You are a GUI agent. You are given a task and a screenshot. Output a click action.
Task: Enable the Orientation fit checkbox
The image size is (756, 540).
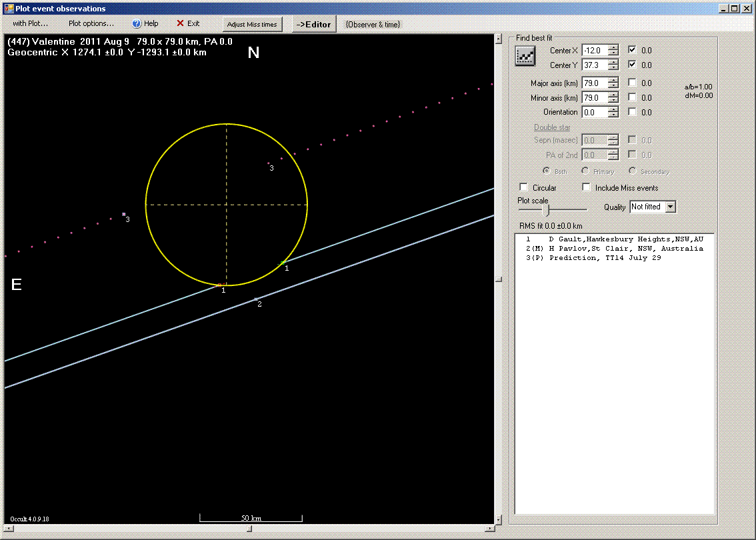(632, 111)
